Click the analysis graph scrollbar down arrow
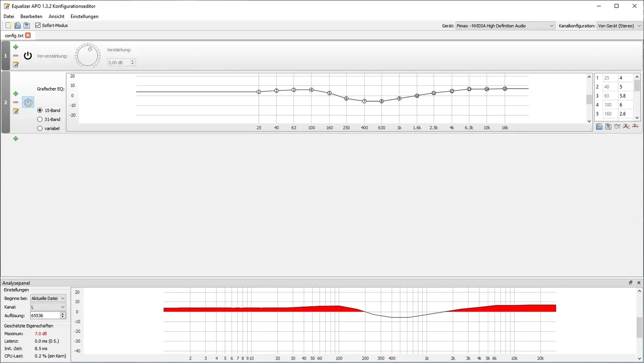 click(639, 359)
